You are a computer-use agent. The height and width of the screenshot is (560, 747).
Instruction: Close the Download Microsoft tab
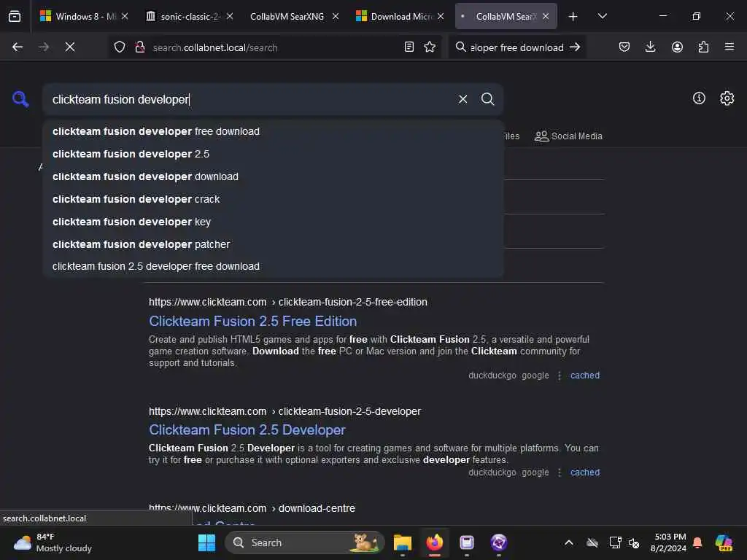click(x=441, y=16)
